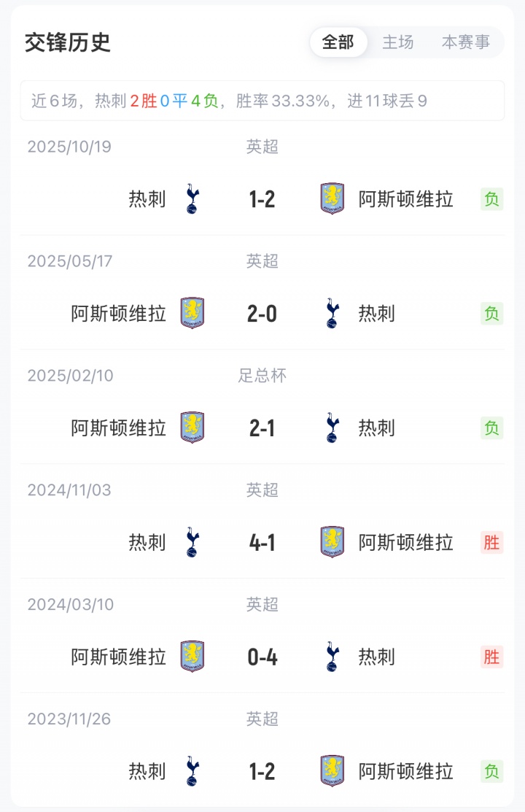
Task: Click Aston Villa crest in 2023/11/26 match
Action: [x=332, y=771]
